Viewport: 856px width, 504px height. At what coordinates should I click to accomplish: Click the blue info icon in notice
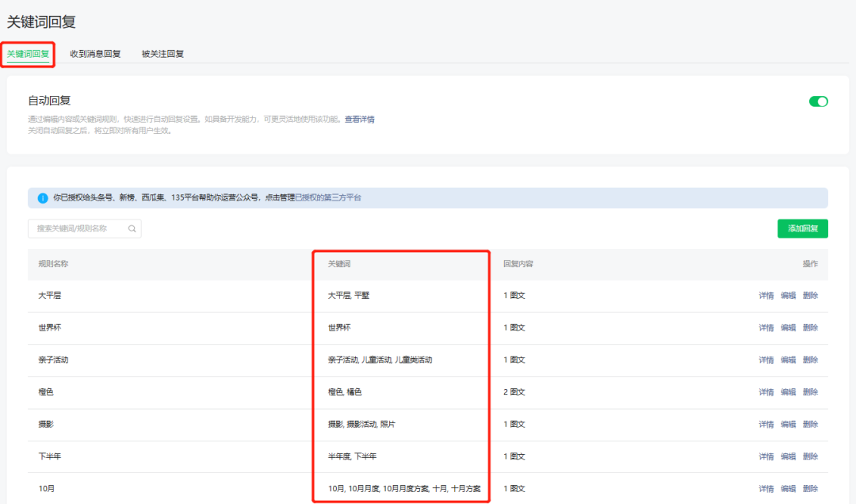[x=43, y=198]
